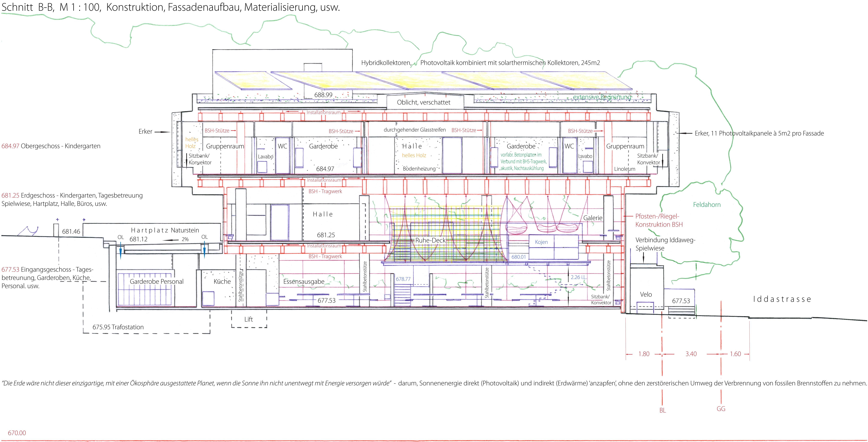Click the 'Garderobe Personal' room label
The image size is (868, 442).
[x=156, y=282]
